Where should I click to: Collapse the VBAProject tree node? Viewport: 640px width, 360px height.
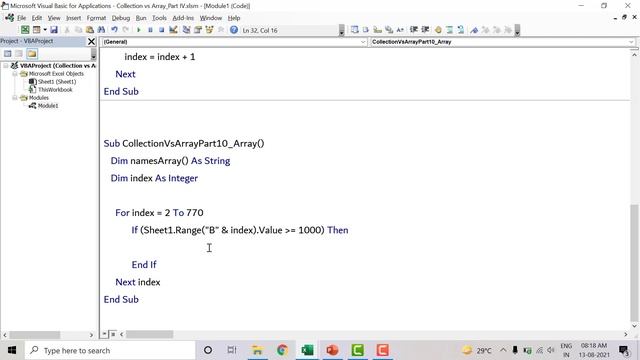(x=6, y=65)
